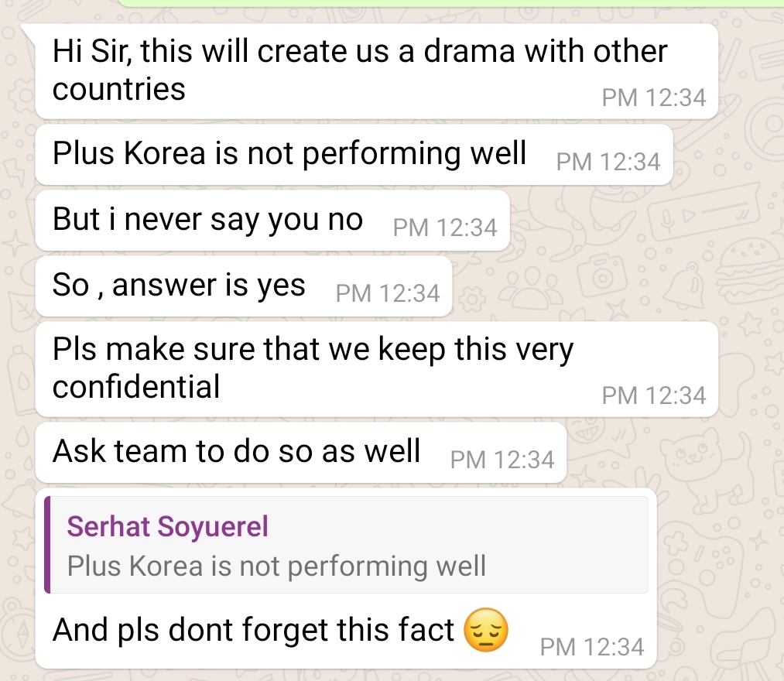Tap the timestamp next to "But i never say you no"
This screenshot has height=681, width=784.
coord(445,228)
